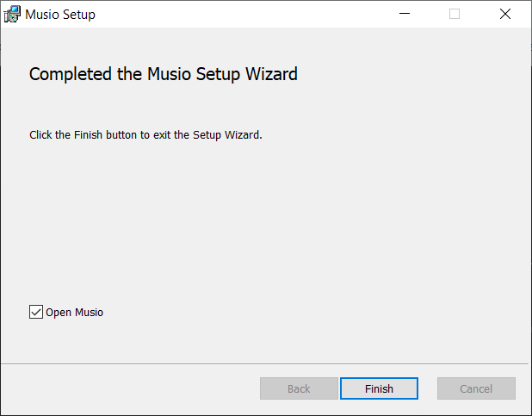Click the Musio Setup installer icon
This screenshot has height=416, width=532.
(13, 14)
